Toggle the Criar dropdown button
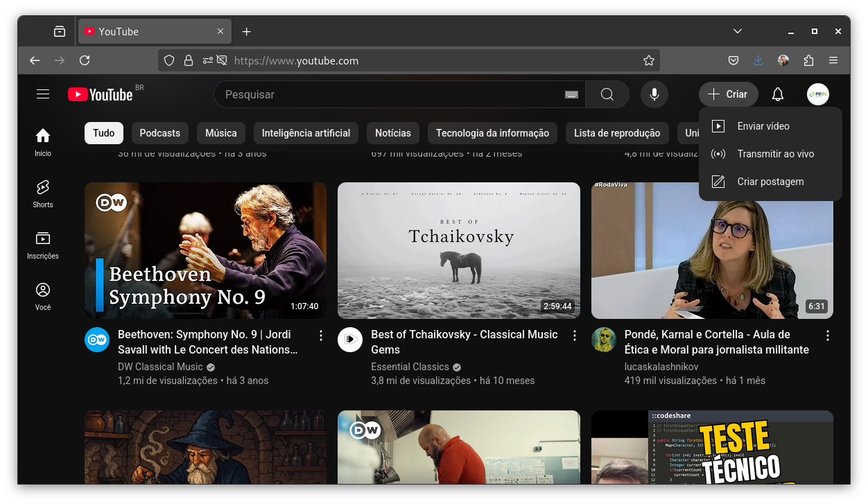The image size is (868, 504). [x=728, y=94]
